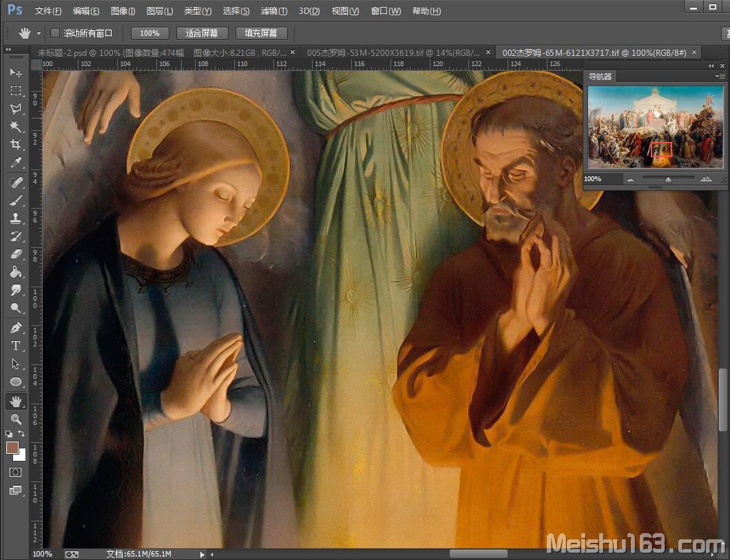Click the background color swatch
Image resolution: width=730 pixels, height=560 pixels.
point(21,456)
